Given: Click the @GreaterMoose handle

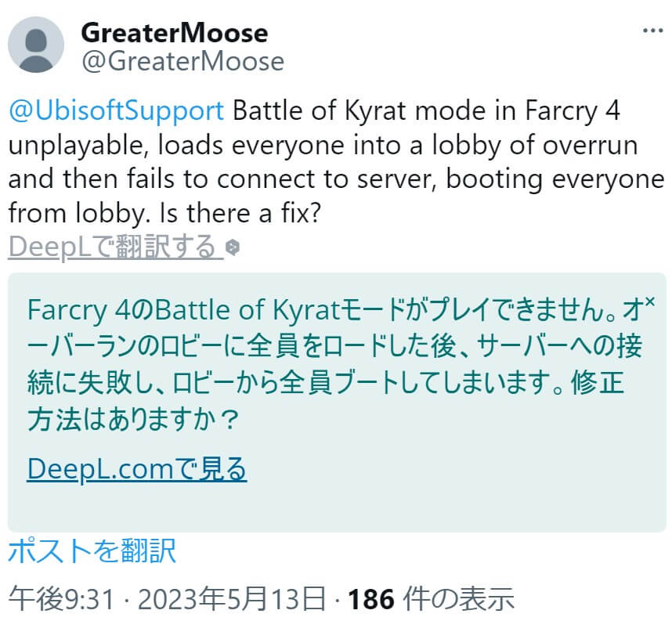Looking at the screenshot, I should [182, 61].
